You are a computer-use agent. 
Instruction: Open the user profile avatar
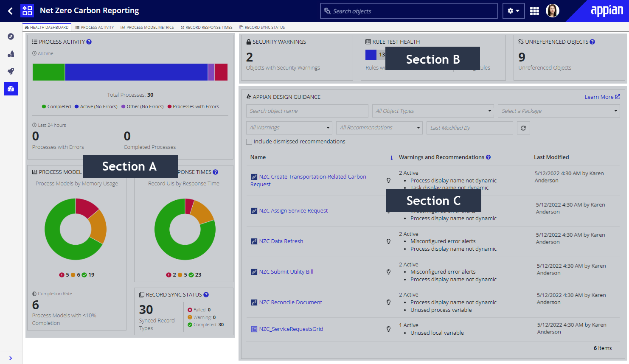click(x=552, y=11)
